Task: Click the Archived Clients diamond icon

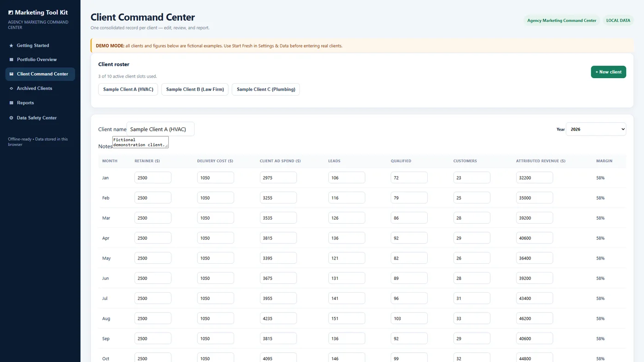Action: pos(11,88)
